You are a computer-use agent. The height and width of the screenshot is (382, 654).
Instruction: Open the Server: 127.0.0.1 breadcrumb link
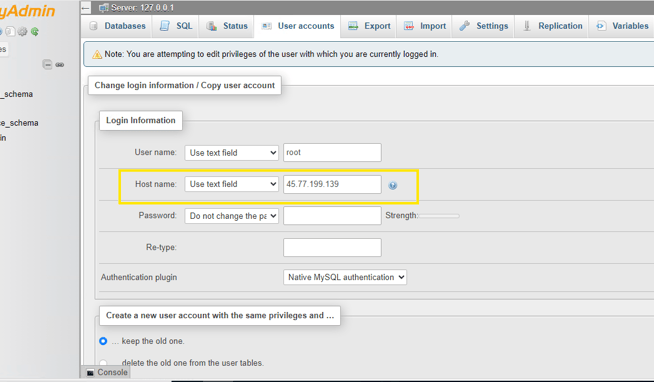(142, 8)
